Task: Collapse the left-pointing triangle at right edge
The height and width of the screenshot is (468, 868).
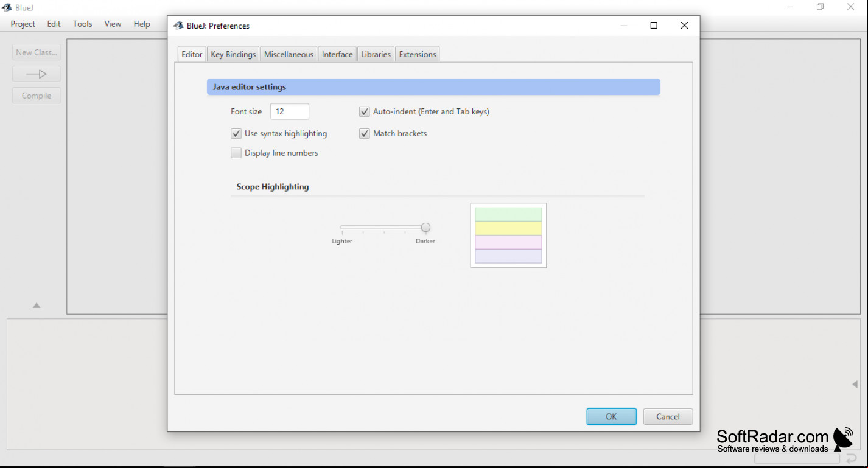Action: pyautogui.click(x=855, y=384)
